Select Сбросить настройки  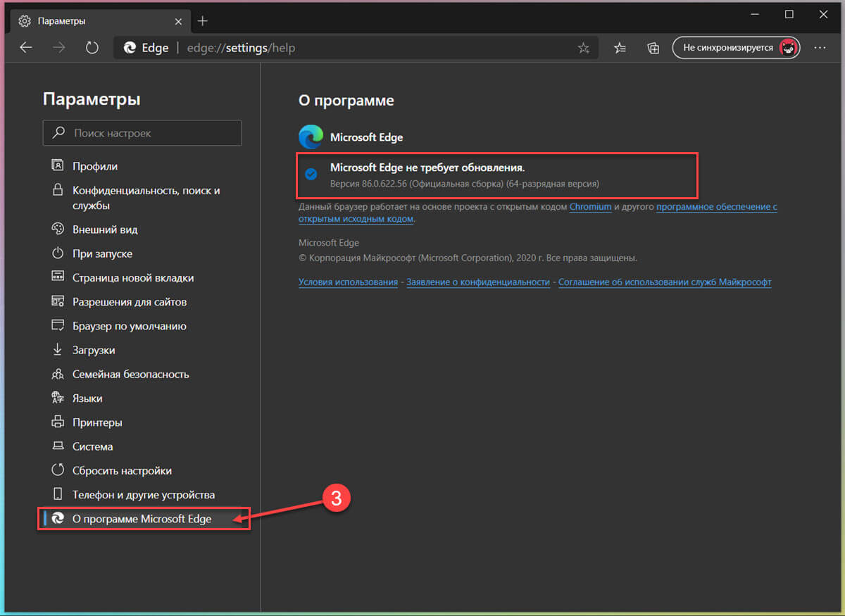(x=122, y=470)
